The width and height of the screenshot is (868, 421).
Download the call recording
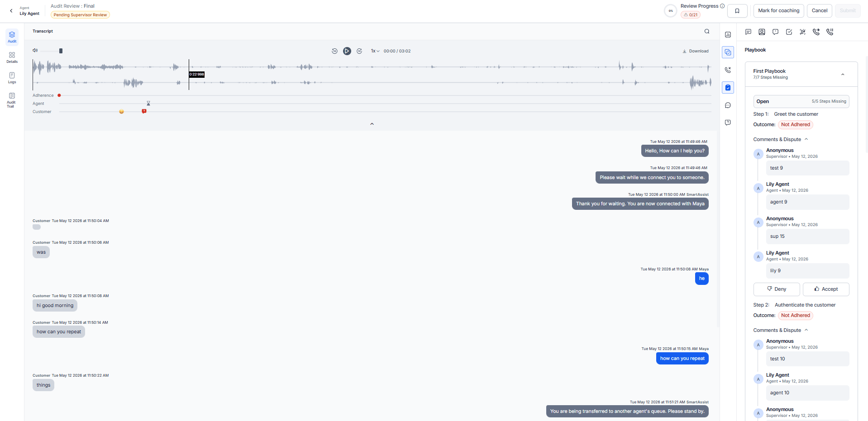[x=696, y=51]
